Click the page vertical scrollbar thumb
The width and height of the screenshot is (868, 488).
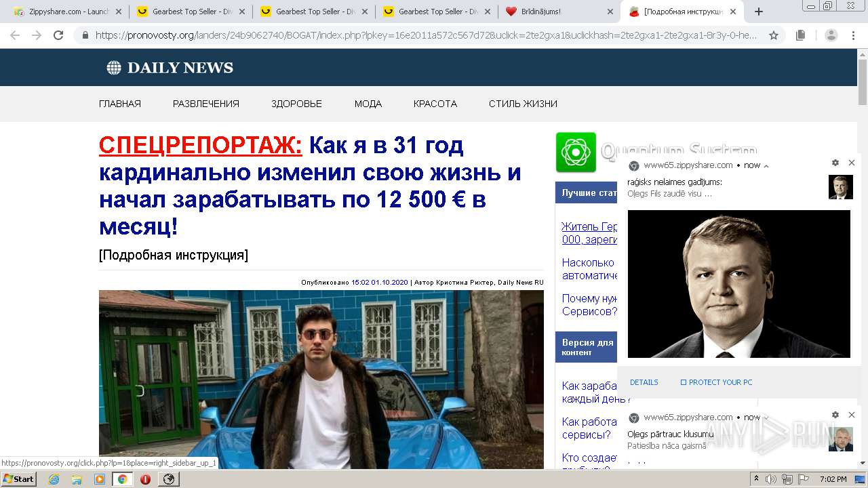tap(863, 81)
